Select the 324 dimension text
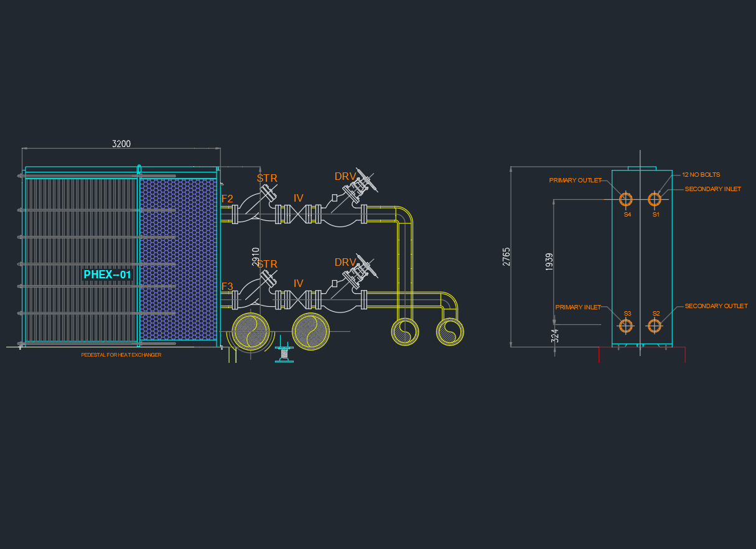Image resolution: width=756 pixels, height=549 pixels. tap(555, 335)
